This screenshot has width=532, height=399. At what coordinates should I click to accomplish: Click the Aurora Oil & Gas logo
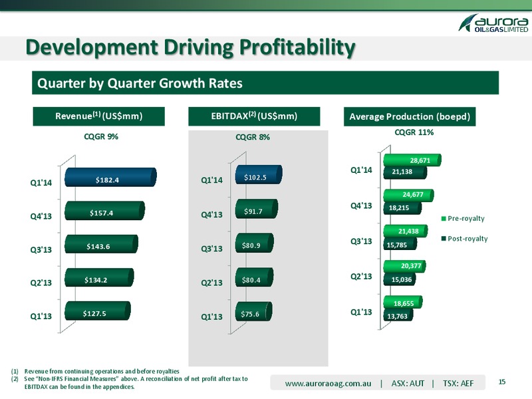pyautogui.click(x=493, y=23)
